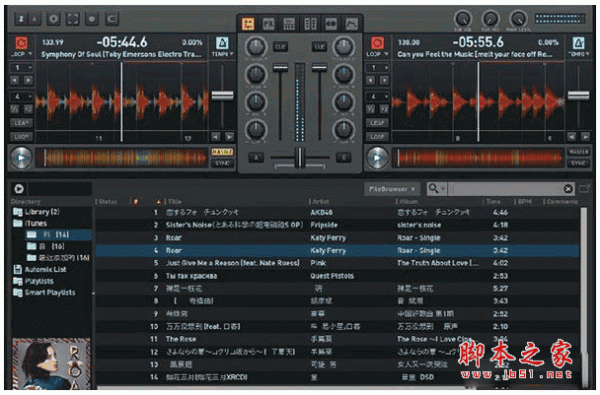Toggle fullscreen mode icon in top toolbar
600x395 pixels.
coord(73,19)
